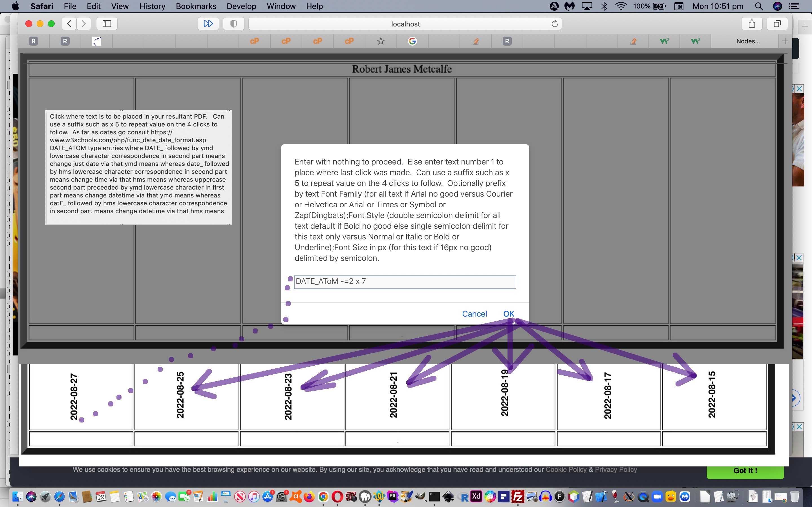Select the Google favicon tab
Image resolution: width=812 pixels, height=507 pixels.
[x=412, y=41]
